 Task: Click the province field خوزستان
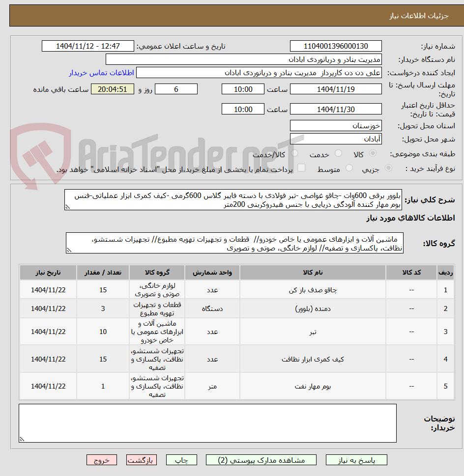[336, 126]
